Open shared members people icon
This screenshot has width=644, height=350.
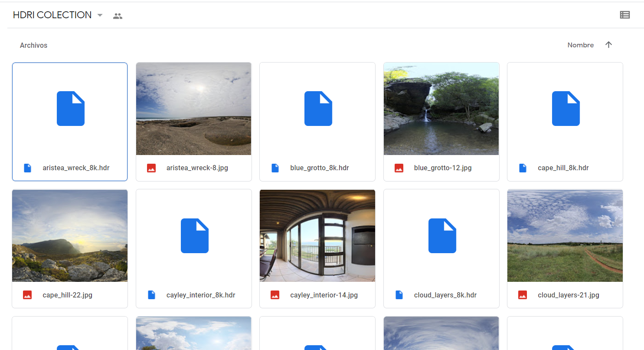pyautogui.click(x=118, y=16)
